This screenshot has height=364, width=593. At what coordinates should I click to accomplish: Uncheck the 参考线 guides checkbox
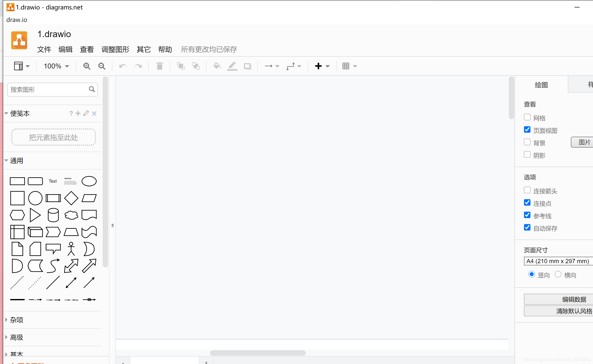[x=527, y=215]
